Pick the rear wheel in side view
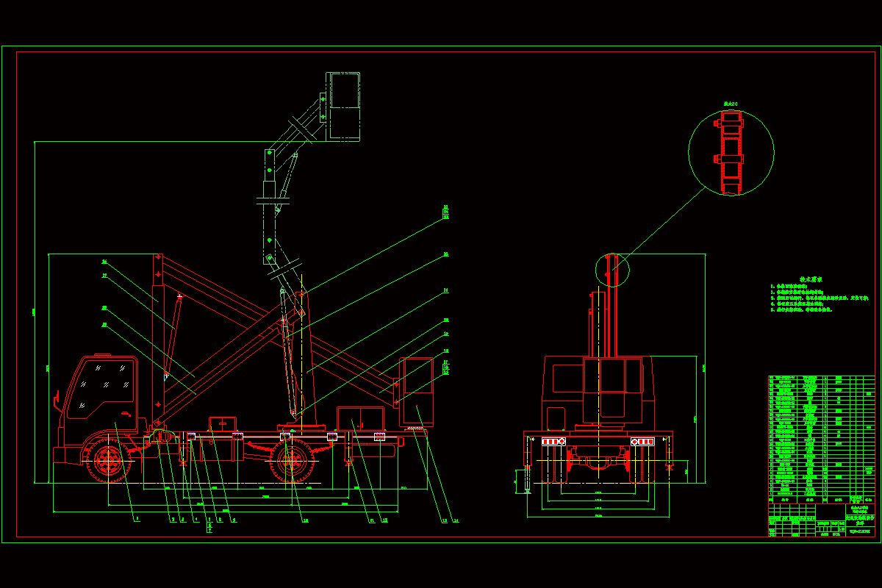882x588 pixels. coord(293,461)
